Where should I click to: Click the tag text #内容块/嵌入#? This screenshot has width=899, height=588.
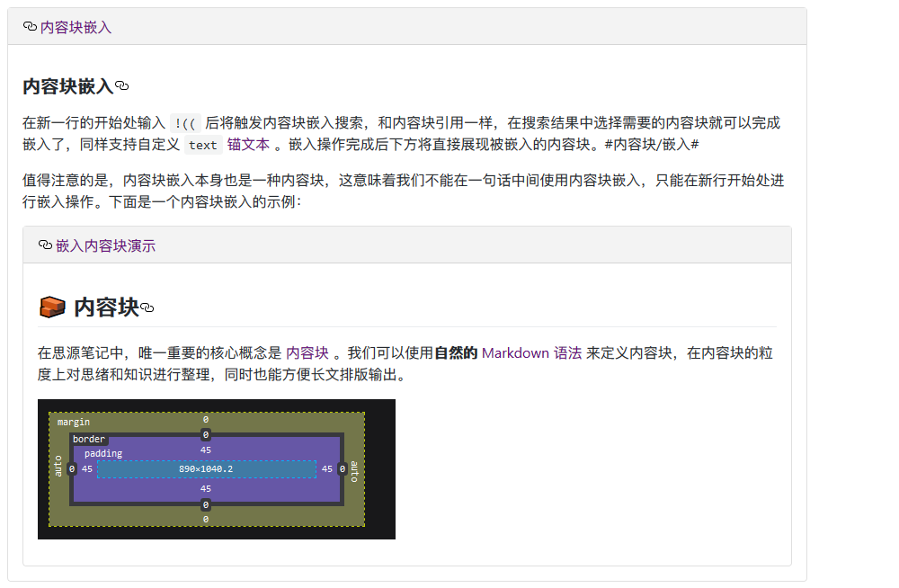(652, 145)
